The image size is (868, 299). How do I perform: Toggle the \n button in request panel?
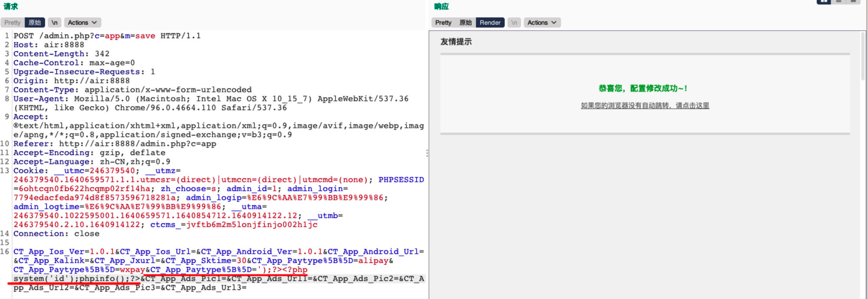tap(54, 23)
